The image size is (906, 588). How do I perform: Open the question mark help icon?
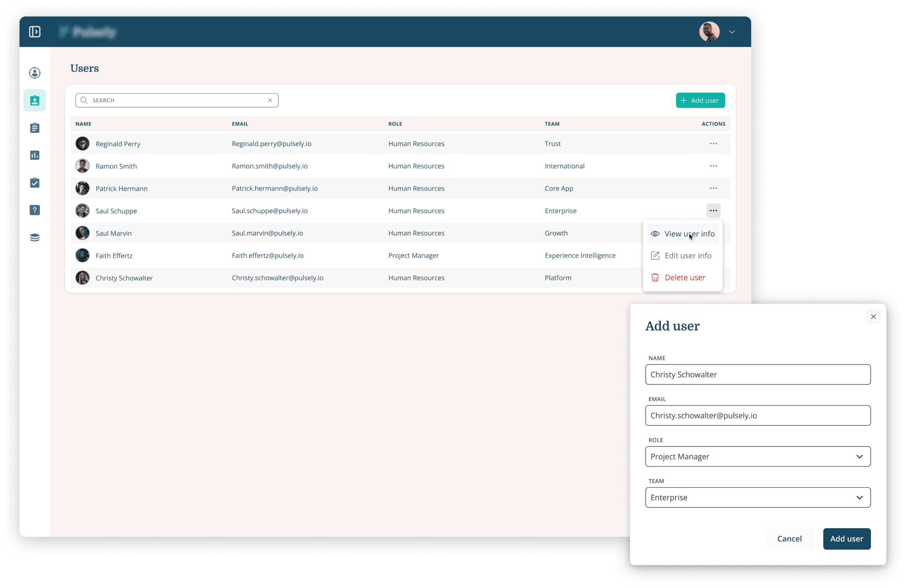click(35, 210)
